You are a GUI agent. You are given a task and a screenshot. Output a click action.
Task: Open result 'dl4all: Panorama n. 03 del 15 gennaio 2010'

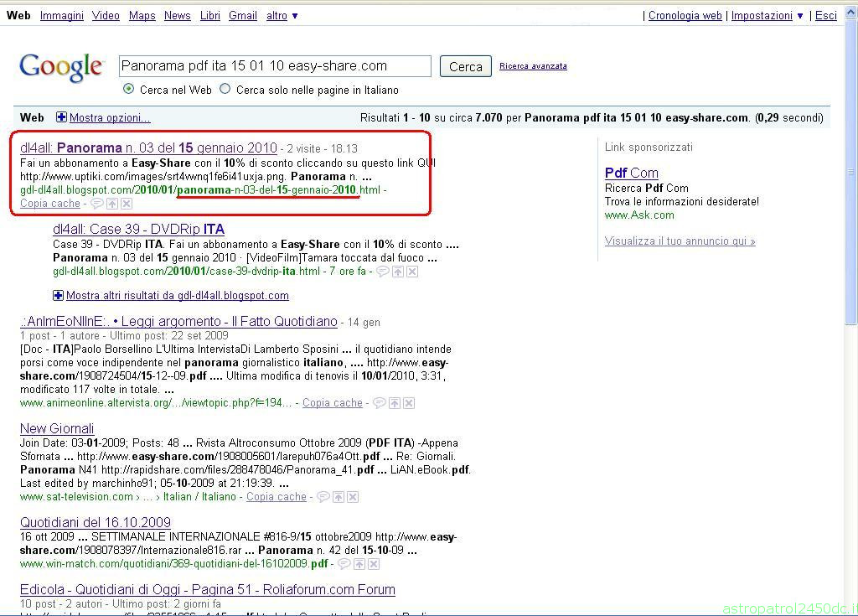click(148, 148)
